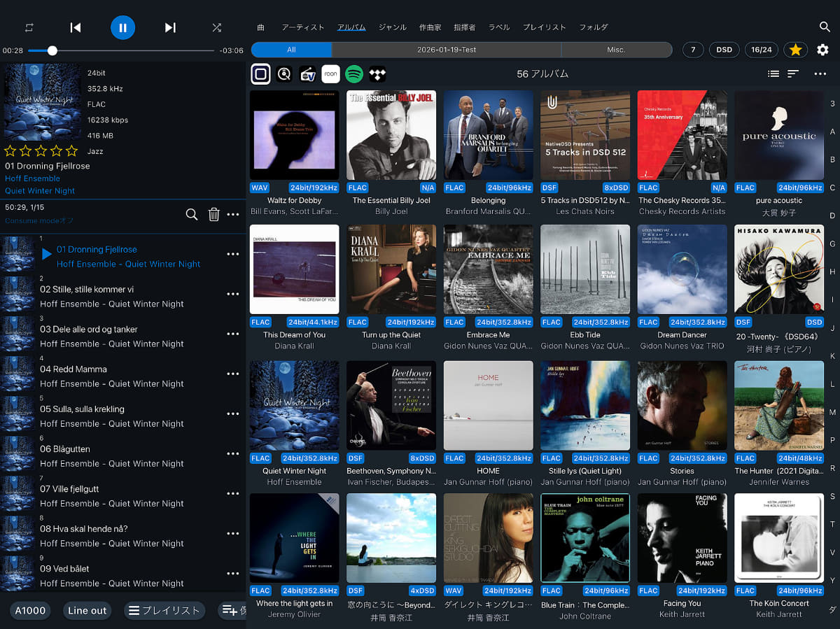840x629 pixels.
Task: Open options for 05 Sulla, sulla krekling
Action: 233,414
